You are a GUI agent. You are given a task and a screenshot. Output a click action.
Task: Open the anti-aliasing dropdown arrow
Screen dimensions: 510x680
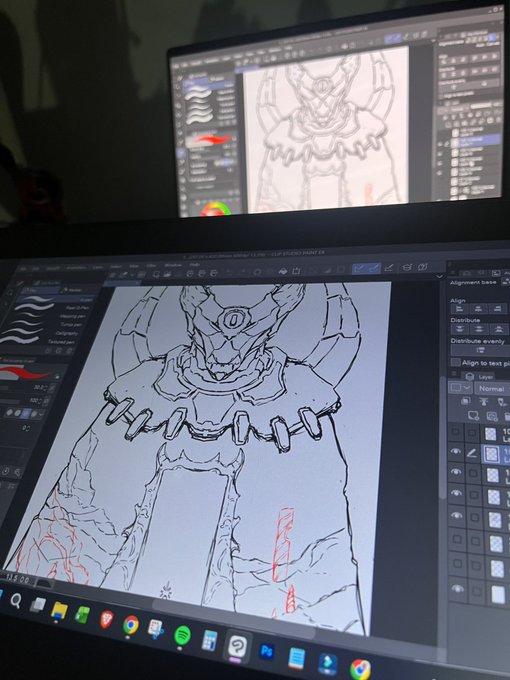click(39, 414)
